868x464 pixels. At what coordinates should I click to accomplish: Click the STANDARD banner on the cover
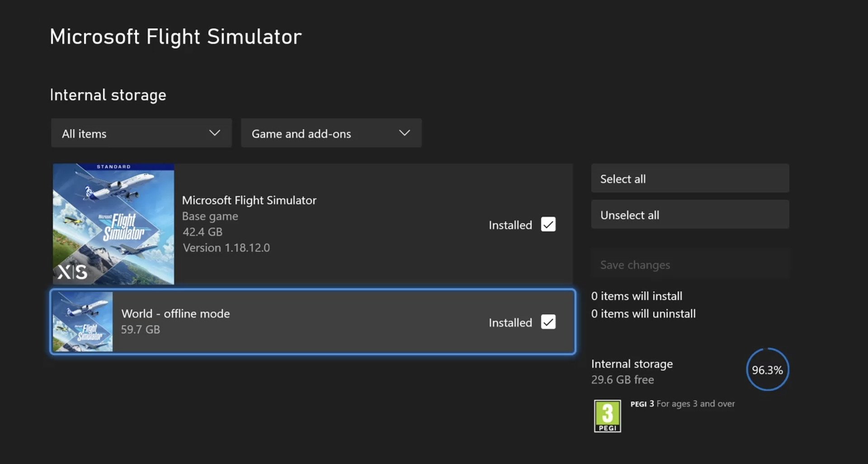[113, 167]
